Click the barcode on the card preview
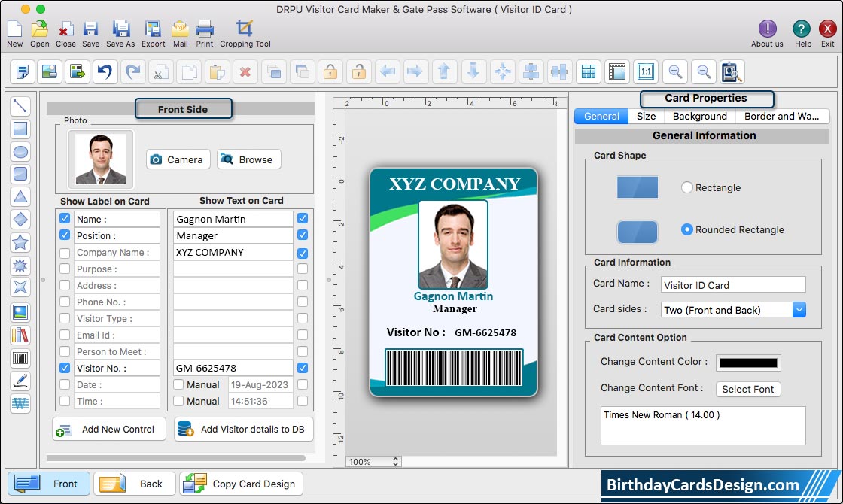Viewport: 843px width, 504px height. coord(454,368)
